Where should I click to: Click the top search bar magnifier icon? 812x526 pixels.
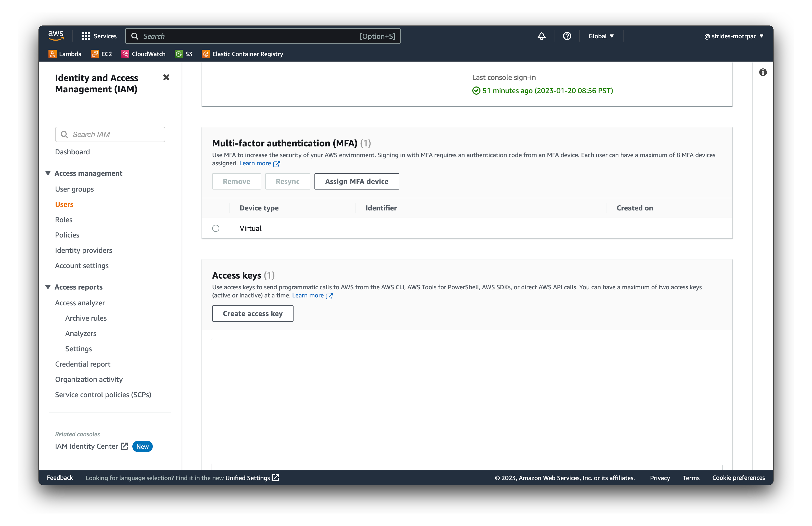(135, 36)
